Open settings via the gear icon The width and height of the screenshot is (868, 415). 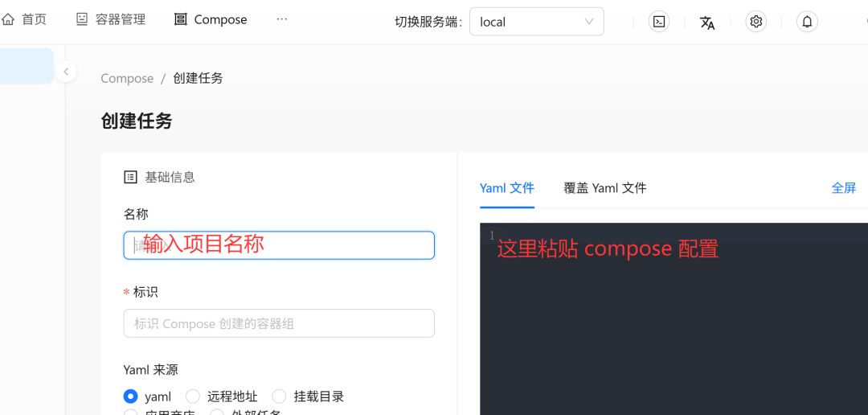point(755,22)
